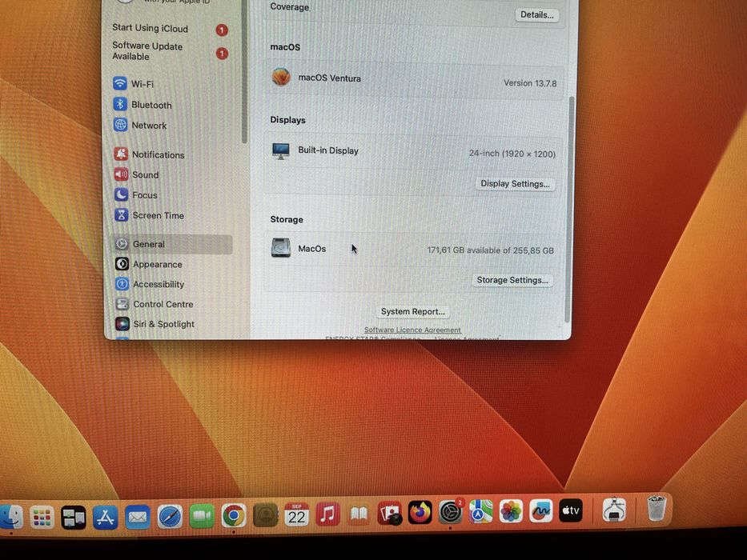Click the 'Coverage' label
The width and height of the screenshot is (747, 560).
(x=290, y=7)
